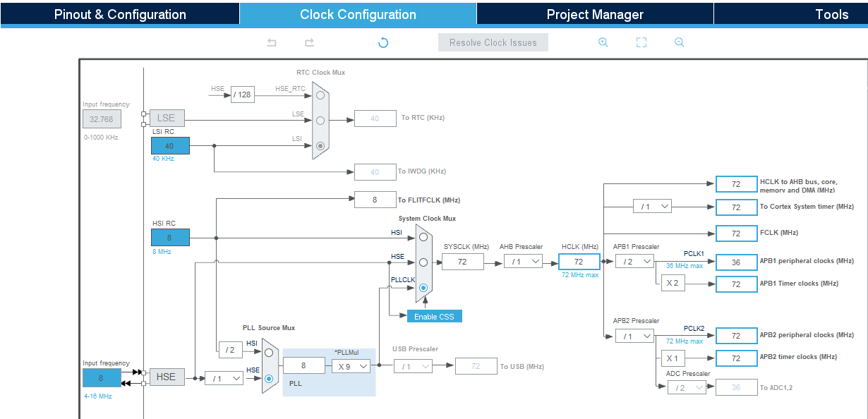Click the X 1 APB2 timer multiplier
The image size is (868, 419).
(673, 358)
